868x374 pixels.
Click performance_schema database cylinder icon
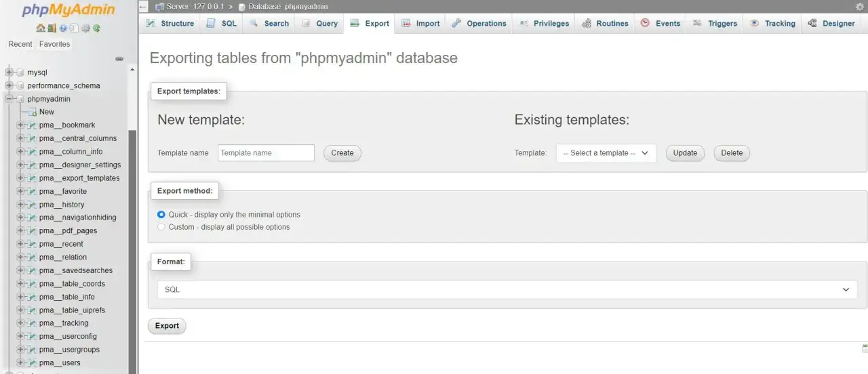(x=20, y=86)
